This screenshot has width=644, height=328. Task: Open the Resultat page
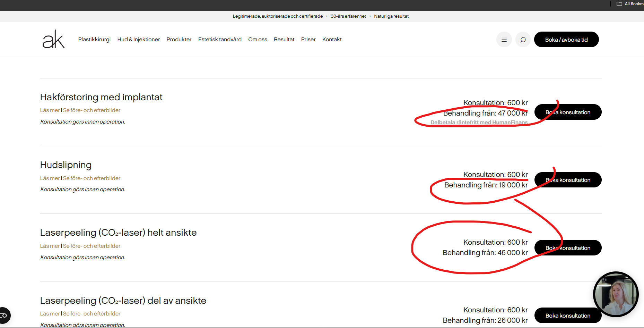(x=284, y=40)
